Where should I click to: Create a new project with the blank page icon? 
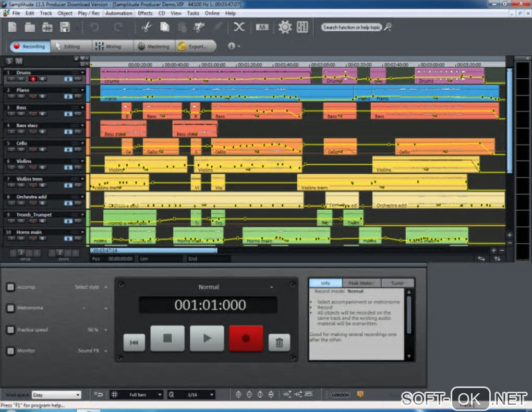12,27
